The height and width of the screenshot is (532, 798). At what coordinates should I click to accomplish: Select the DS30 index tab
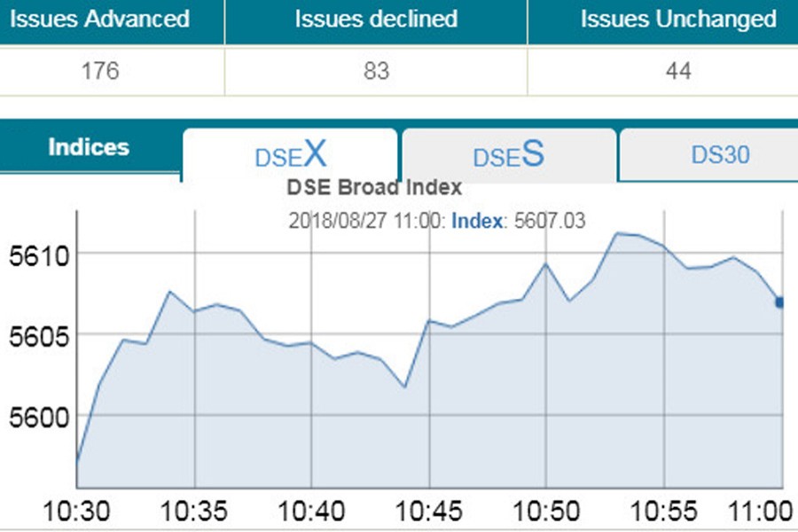(x=720, y=155)
